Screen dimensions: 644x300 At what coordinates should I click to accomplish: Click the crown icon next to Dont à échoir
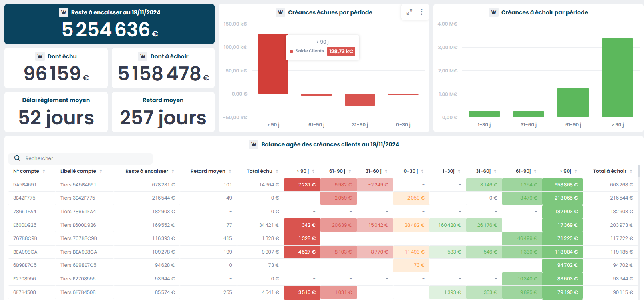[x=143, y=56]
